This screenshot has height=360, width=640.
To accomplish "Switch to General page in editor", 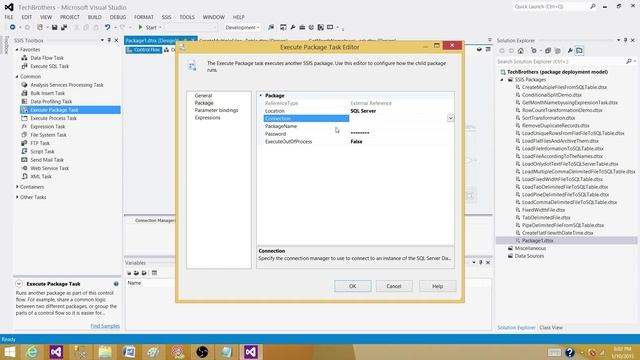I will [x=203, y=96].
